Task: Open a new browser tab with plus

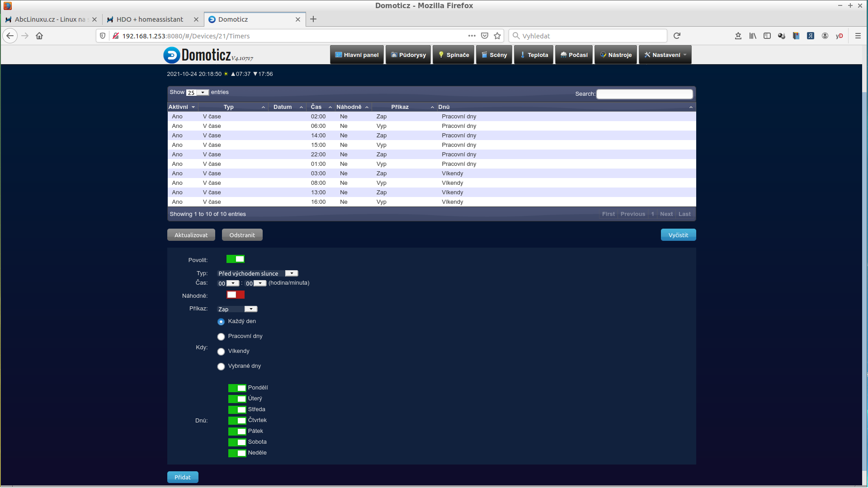Action: point(313,19)
